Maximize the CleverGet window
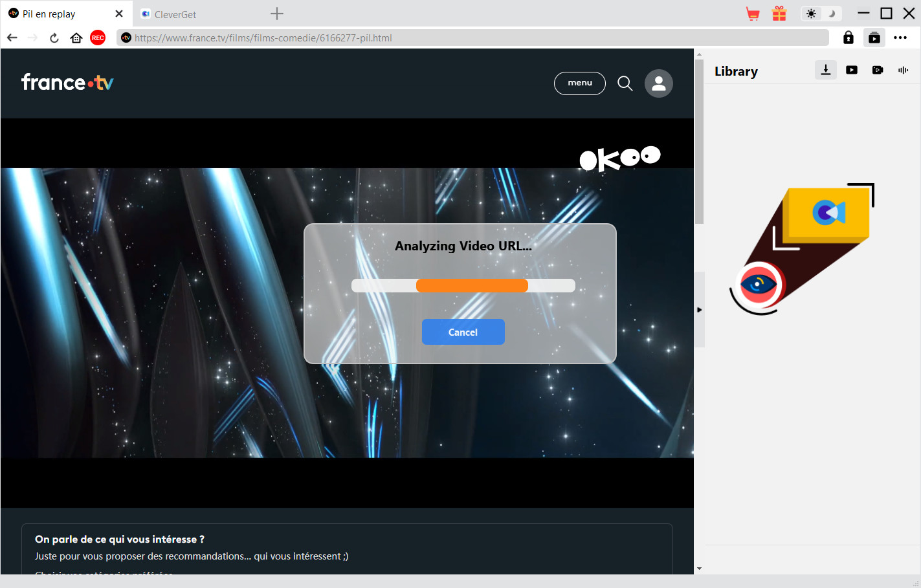This screenshot has width=921, height=588. pyautogui.click(x=886, y=14)
